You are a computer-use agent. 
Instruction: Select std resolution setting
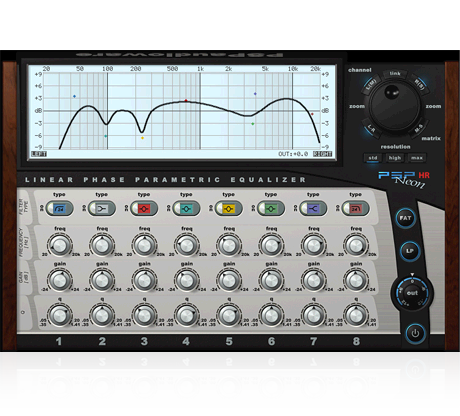373,158
